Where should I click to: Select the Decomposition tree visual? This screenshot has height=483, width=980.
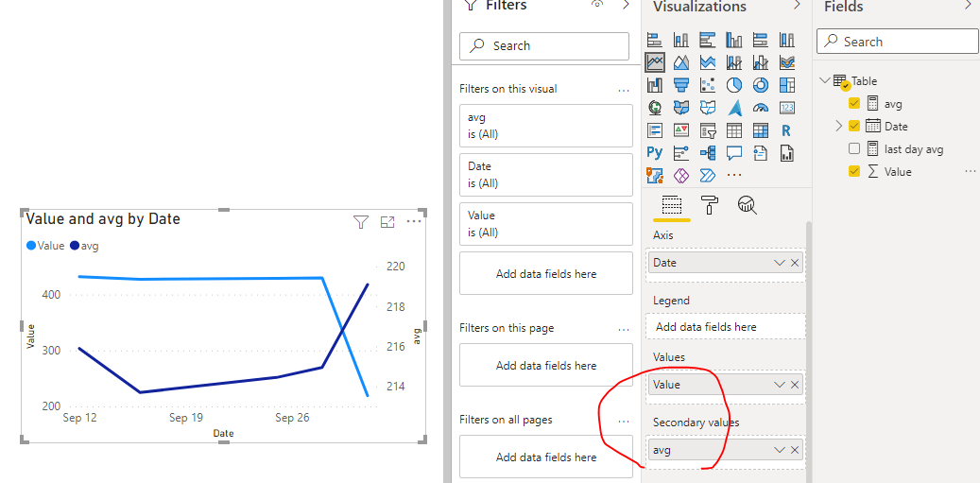click(708, 152)
